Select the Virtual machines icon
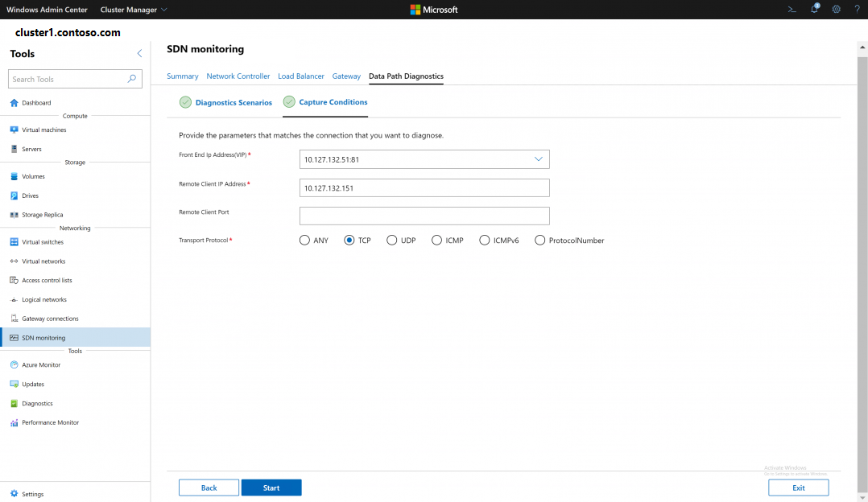The height and width of the screenshot is (502, 868). coord(14,130)
